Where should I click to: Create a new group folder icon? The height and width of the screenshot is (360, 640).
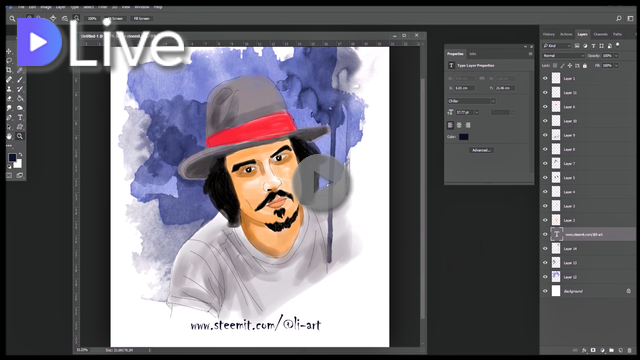[611, 350]
